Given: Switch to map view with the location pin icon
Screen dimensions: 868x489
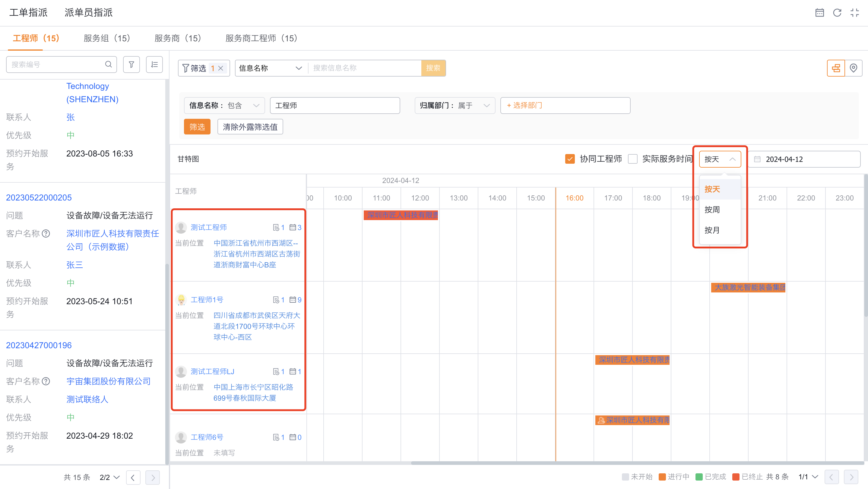Looking at the screenshot, I should (x=854, y=68).
